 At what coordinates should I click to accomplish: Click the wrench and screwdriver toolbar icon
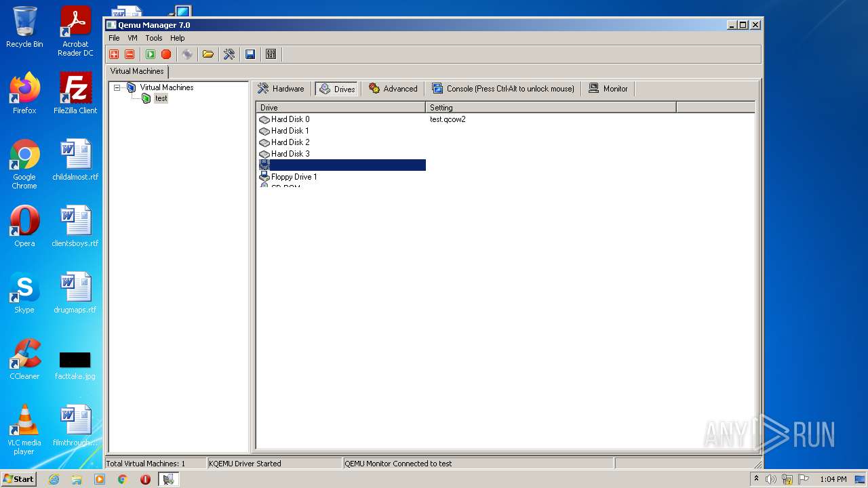click(x=229, y=54)
